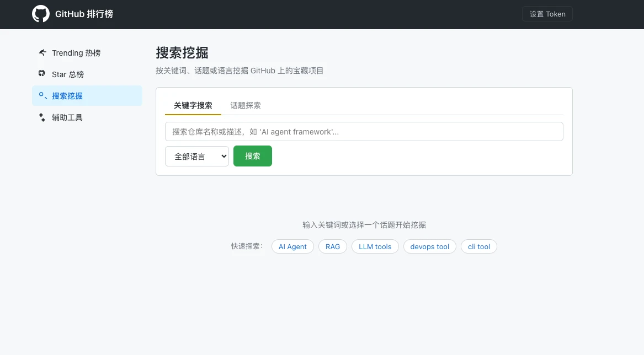Click the Trending flame icon in sidebar

coord(42,52)
